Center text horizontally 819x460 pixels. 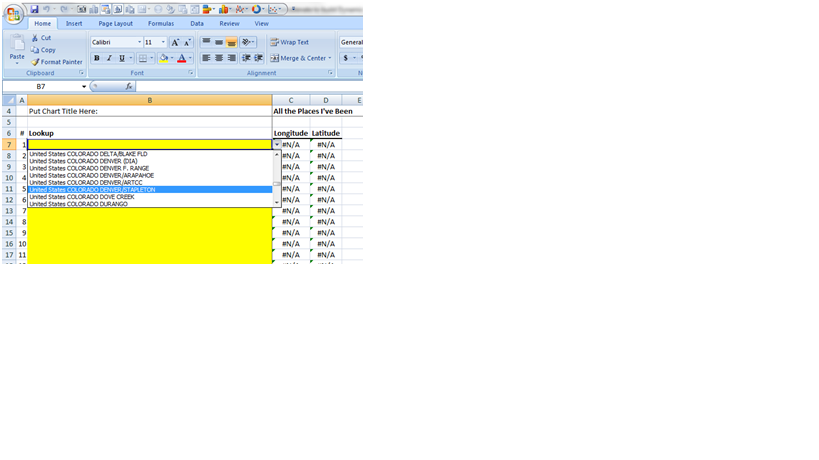point(219,58)
